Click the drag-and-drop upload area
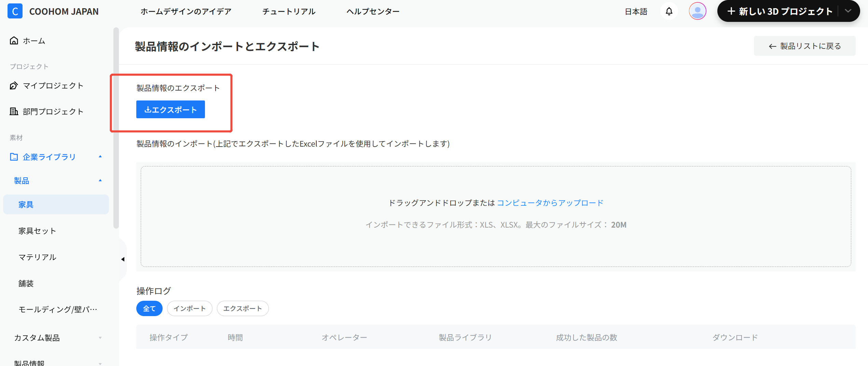The width and height of the screenshot is (868, 366). [x=496, y=216]
